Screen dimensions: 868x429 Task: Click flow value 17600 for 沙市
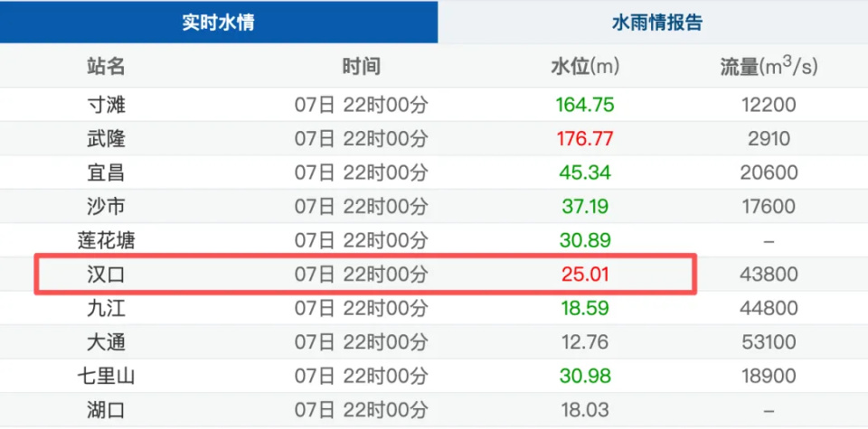pos(769,206)
